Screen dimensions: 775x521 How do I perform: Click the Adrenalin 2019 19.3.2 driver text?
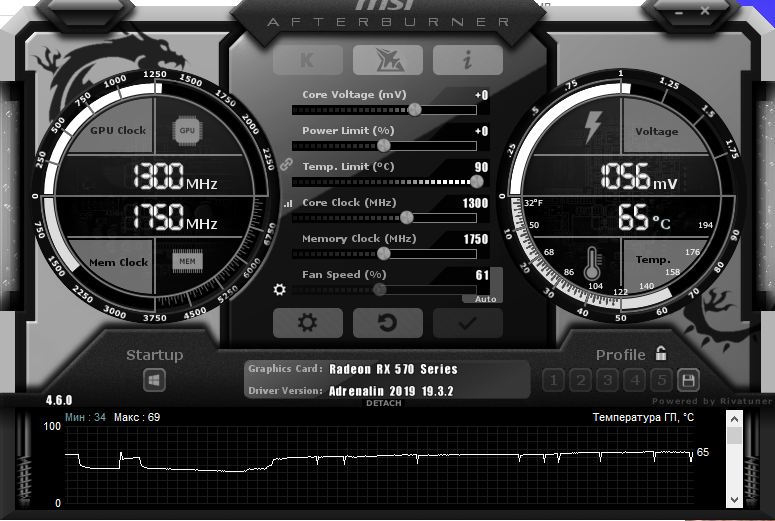(391, 391)
